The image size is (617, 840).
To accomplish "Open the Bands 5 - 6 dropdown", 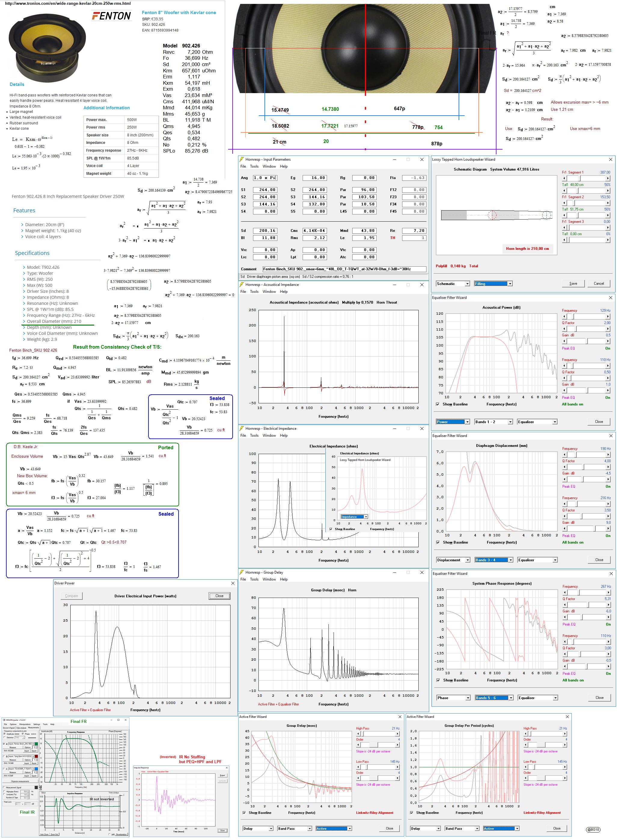I will pos(494,697).
